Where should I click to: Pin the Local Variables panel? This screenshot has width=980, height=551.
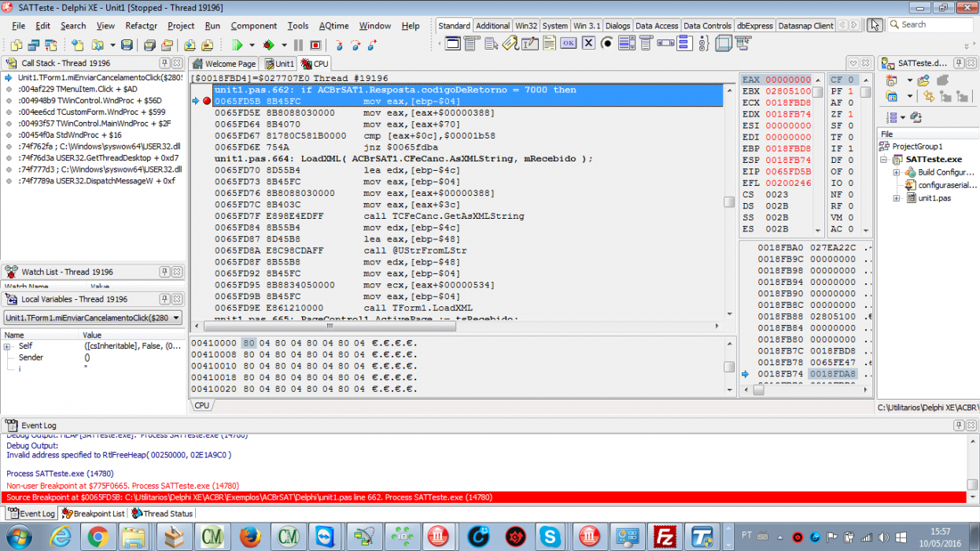point(164,299)
